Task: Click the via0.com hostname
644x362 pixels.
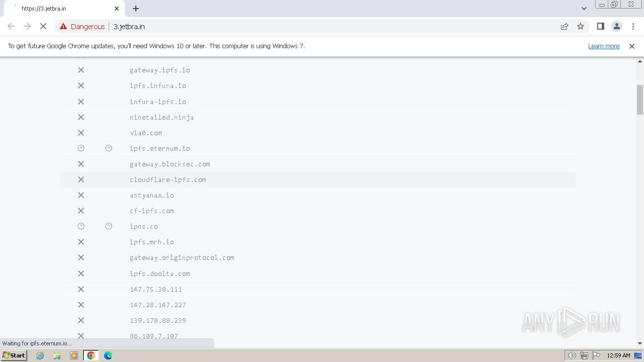Action: pos(146,133)
